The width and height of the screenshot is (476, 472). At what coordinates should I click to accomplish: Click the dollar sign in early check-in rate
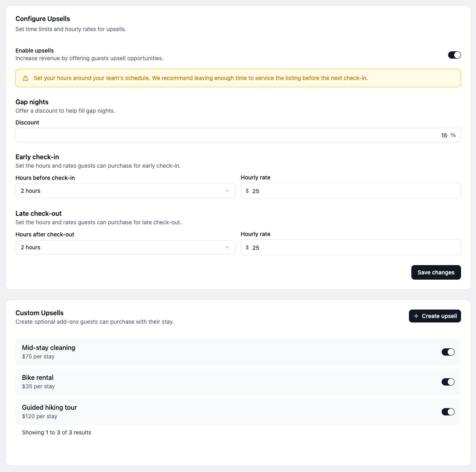pos(247,191)
